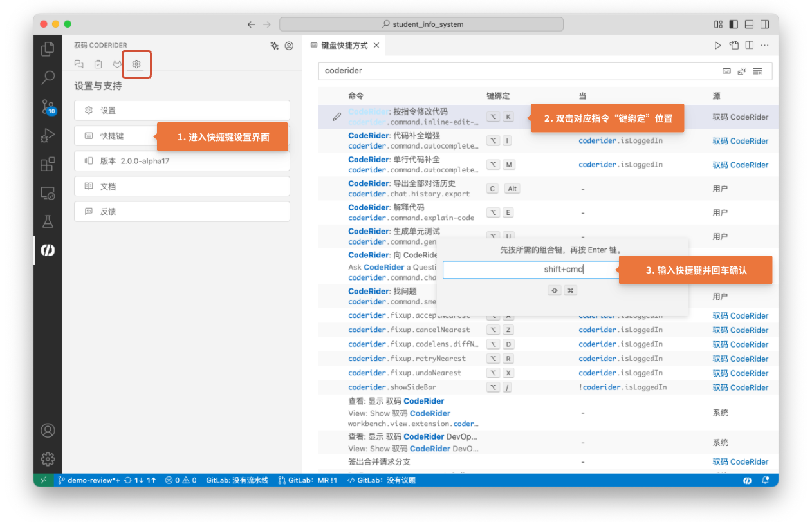The image size is (812, 522).
Task: Open Source Control view with 10 badge
Action: [48, 107]
